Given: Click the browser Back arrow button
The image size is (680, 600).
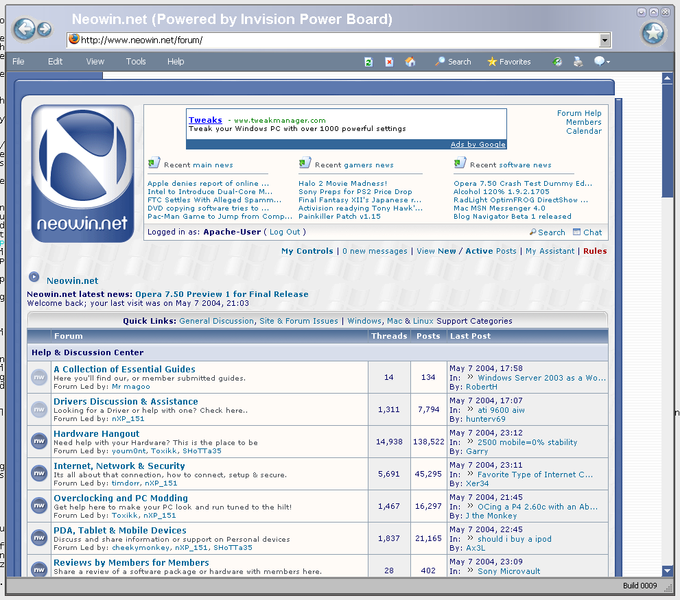Looking at the screenshot, I should (x=26, y=29).
